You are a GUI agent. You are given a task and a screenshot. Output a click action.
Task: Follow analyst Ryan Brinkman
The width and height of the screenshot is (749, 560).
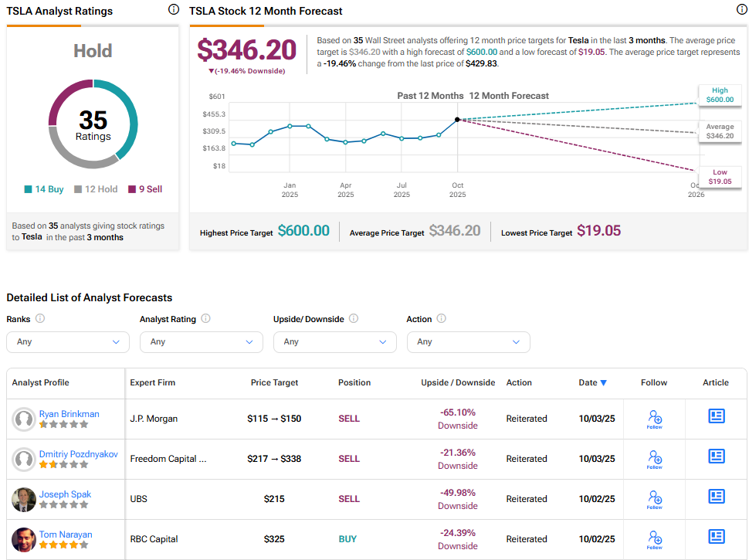(654, 419)
